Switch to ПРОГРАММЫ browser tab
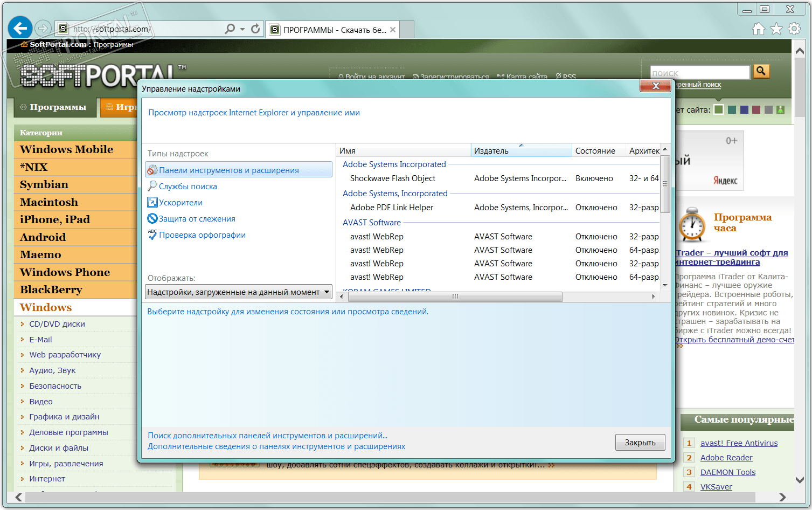Screen dimensions: 812x510 [333, 30]
